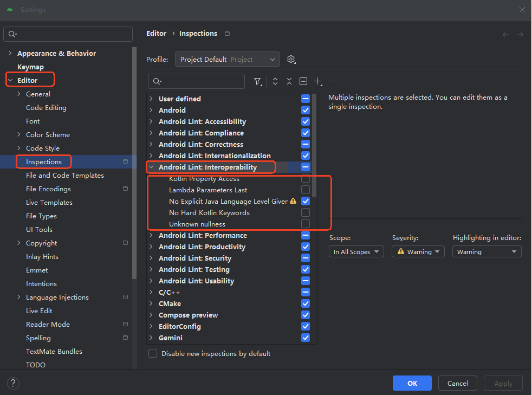Expand the Color Scheme node
532x395 pixels.
click(19, 135)
